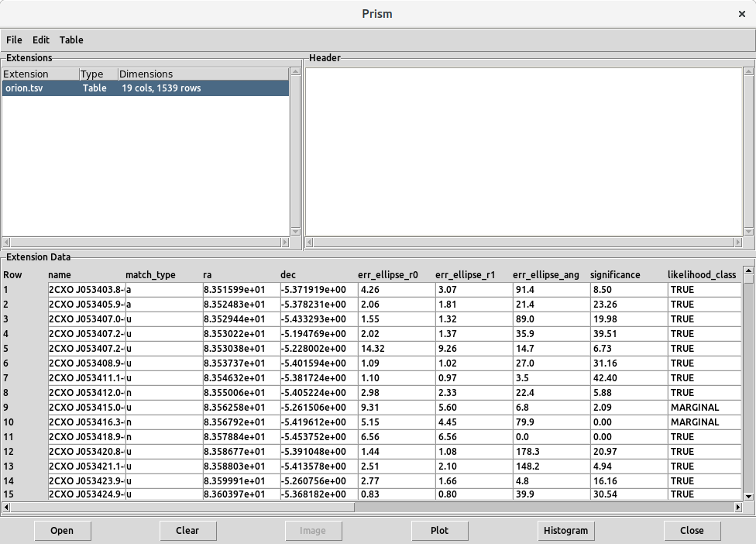Viewport: 756px width, 544px height.
Task: Select the significance value 42.40
Action: (x=626, y=378)
